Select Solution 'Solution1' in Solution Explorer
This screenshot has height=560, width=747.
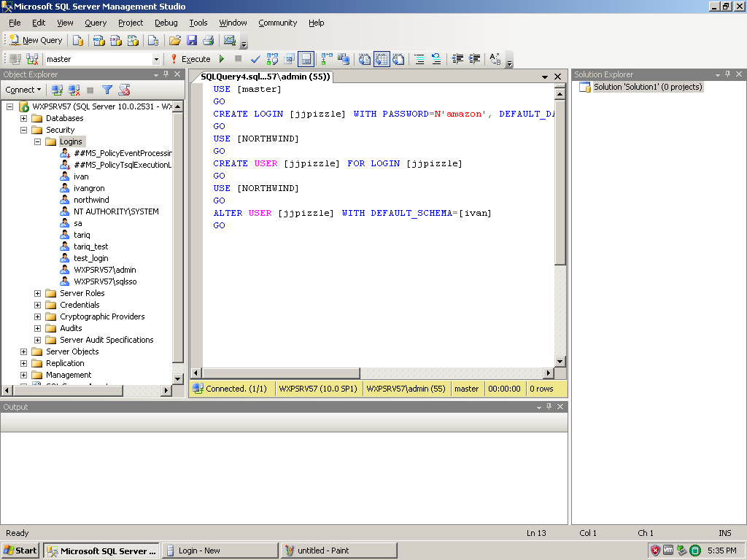click(648, 87)
